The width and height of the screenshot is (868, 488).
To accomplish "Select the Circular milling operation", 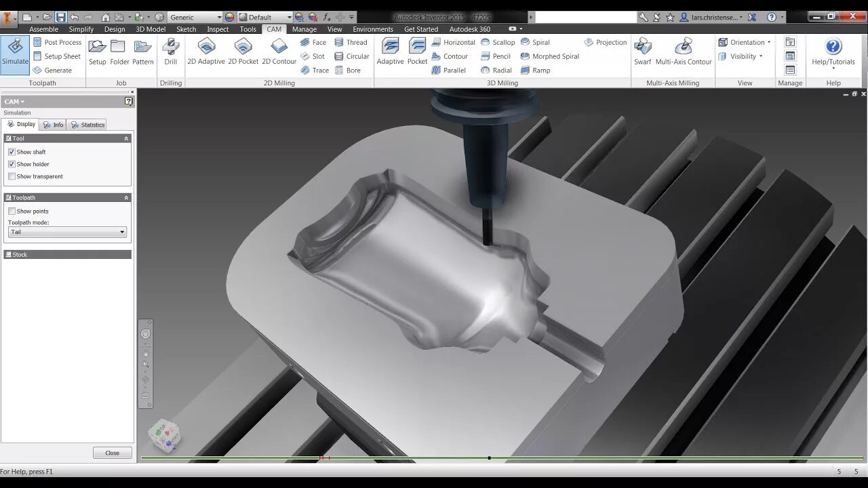I will click(352, 56).
